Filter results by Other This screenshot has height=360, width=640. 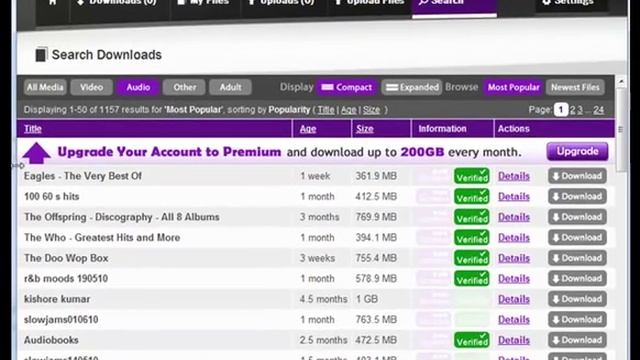tap(184, 87)
